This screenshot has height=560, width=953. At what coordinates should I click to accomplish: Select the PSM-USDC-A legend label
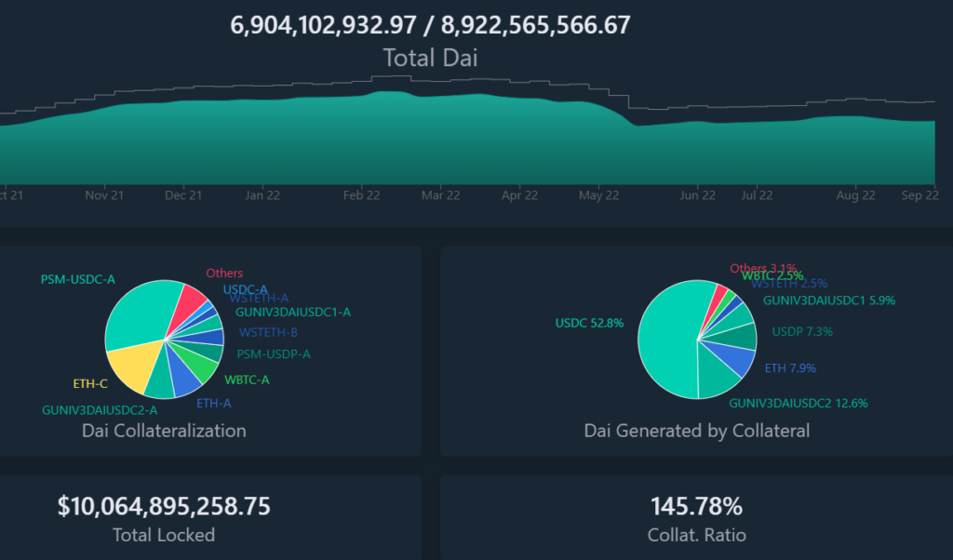(x=78, y=279)
